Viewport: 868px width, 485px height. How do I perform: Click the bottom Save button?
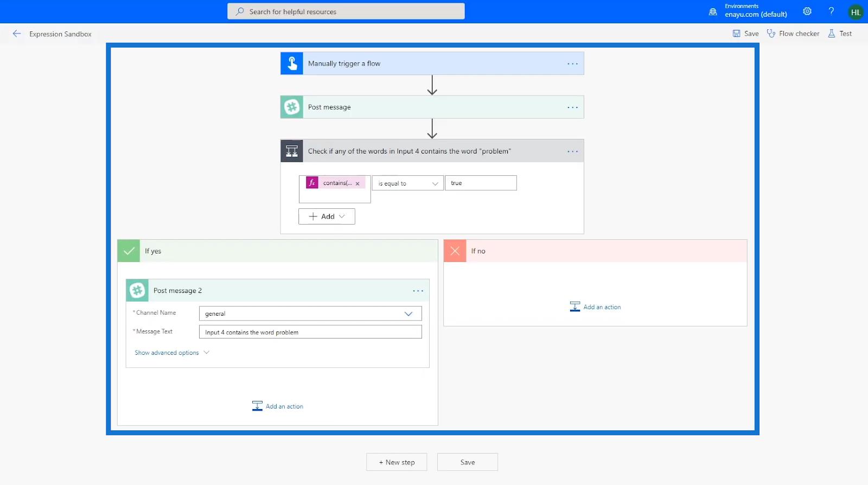click(468, 462)
